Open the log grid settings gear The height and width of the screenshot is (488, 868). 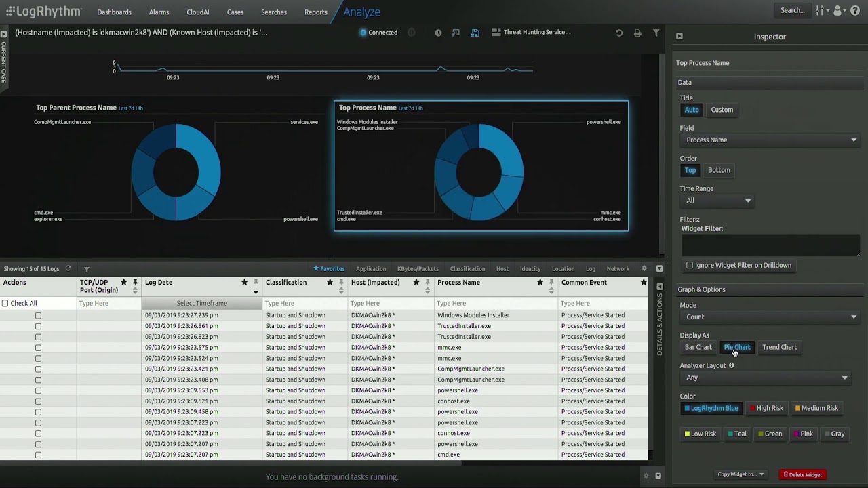click(644, 269)
